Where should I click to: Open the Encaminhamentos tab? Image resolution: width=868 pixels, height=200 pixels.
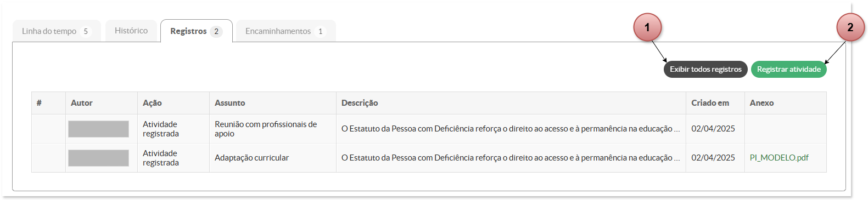coord(285,31)
